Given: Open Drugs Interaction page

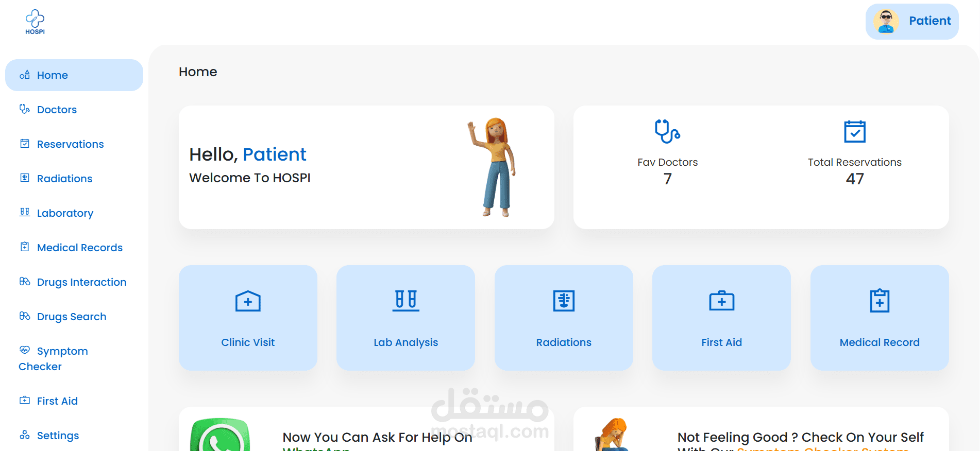Looking at the screenshot, I should tap(74, 282).
